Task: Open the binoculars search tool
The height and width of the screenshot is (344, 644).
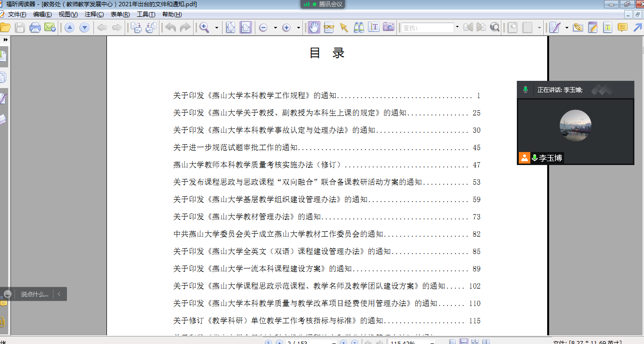Action: click(x=359, y=27)
